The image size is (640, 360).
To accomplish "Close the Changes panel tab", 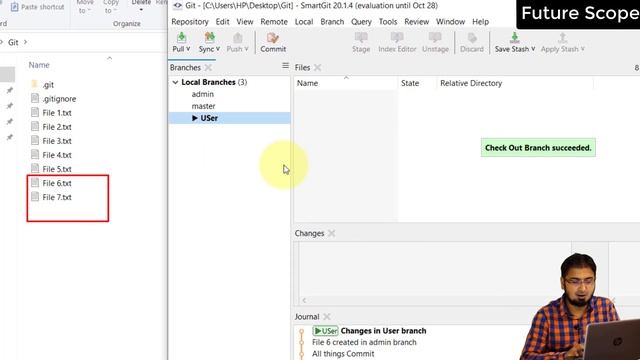I will [x=331, y=233].
